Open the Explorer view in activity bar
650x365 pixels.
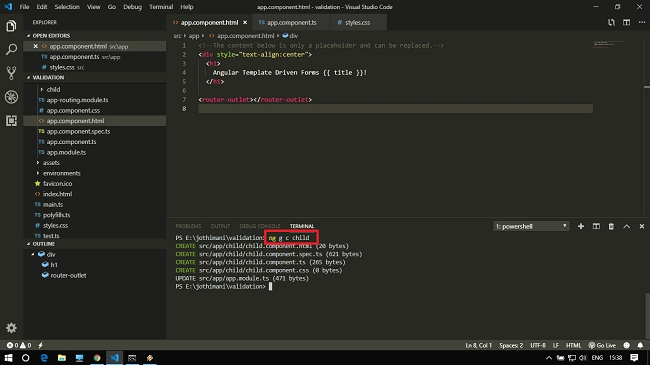(11, 26)
